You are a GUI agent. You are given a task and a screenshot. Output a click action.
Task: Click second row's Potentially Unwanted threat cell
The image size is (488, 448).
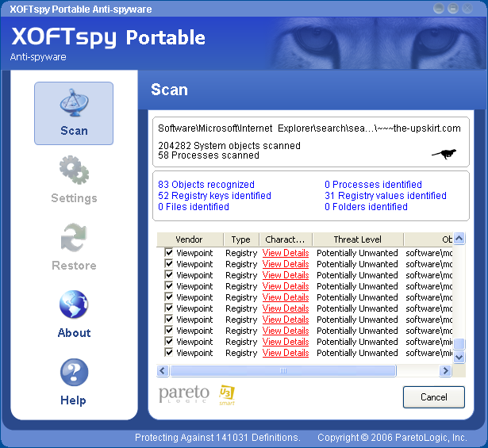357,264
